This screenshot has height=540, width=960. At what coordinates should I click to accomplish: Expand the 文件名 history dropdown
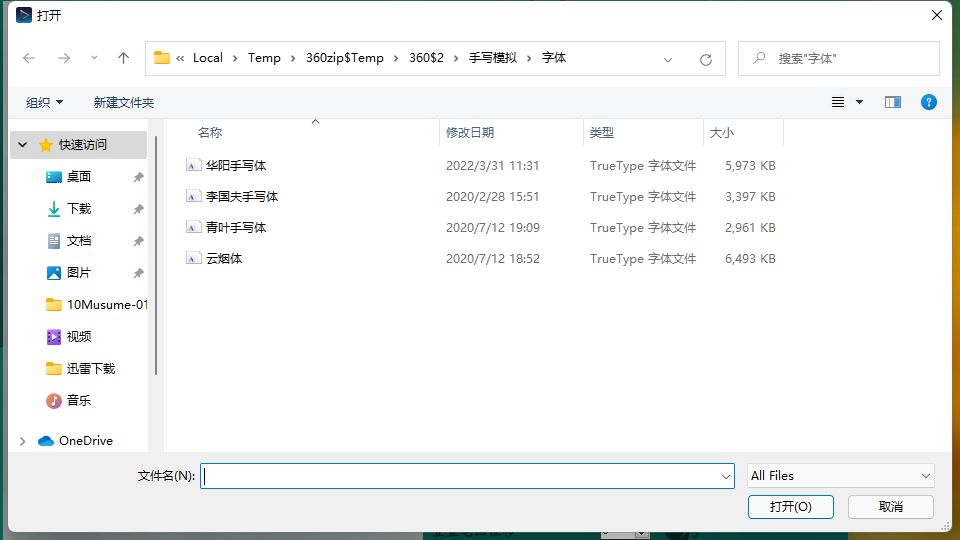(726, 476)
